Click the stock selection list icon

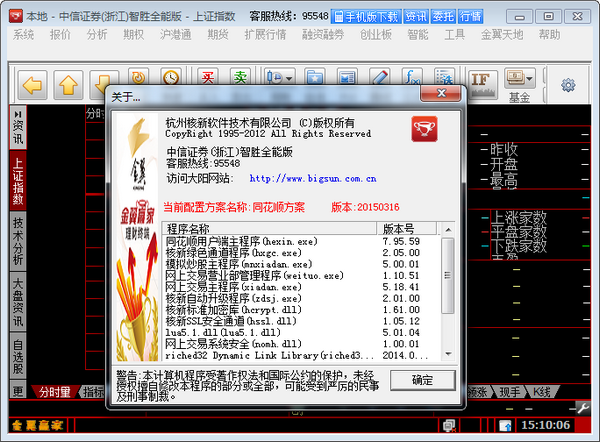point(445,77)
